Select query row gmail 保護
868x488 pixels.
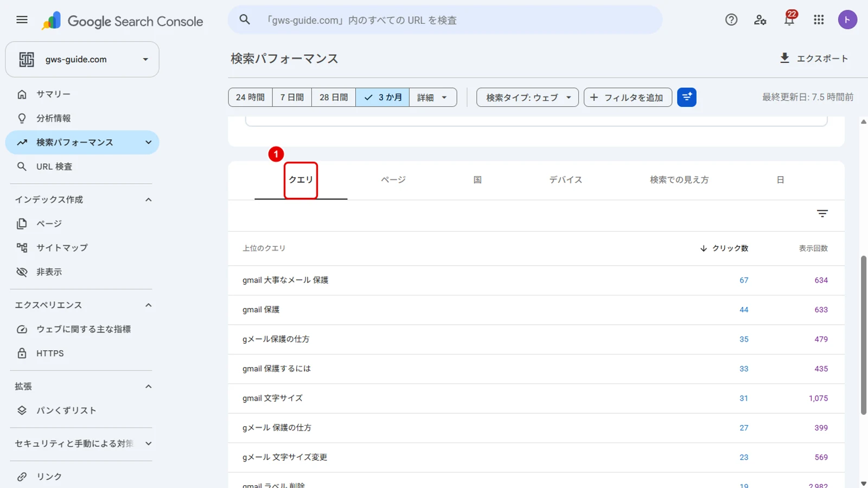(x=536, y=310)
